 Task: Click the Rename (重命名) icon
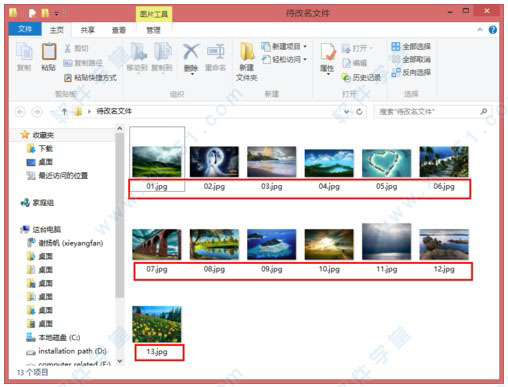tap(215, 52)
